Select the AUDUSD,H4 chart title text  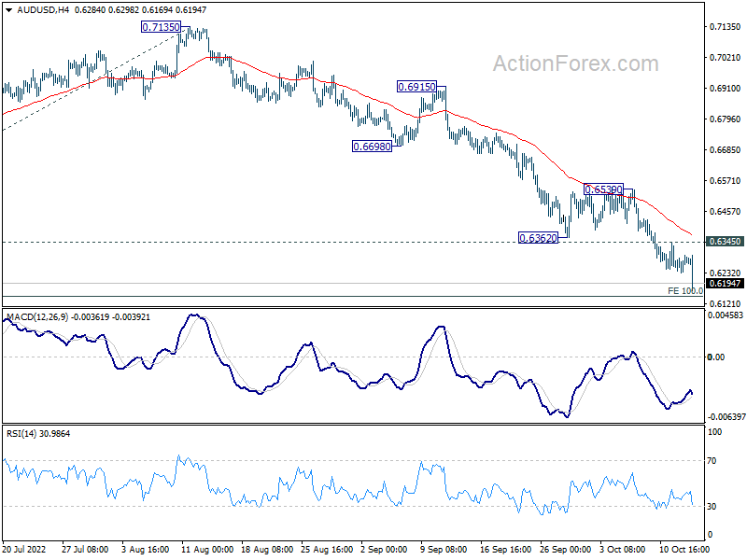[43, 10]
